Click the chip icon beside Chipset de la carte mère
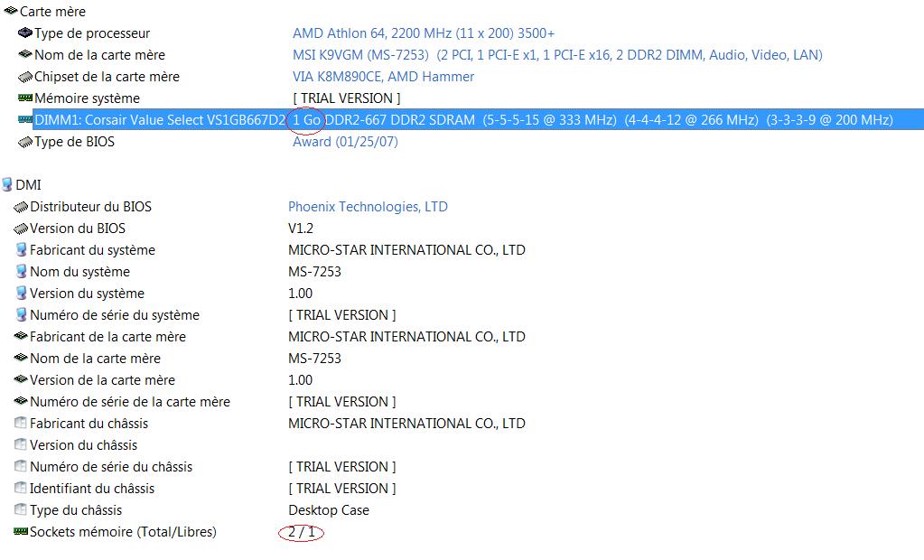 tap(24, 77)
